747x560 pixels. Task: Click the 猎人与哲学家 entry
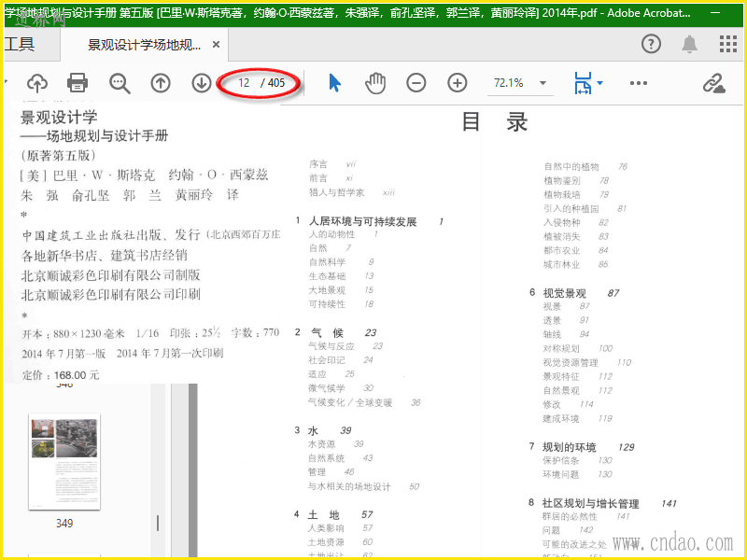(336, 192)
